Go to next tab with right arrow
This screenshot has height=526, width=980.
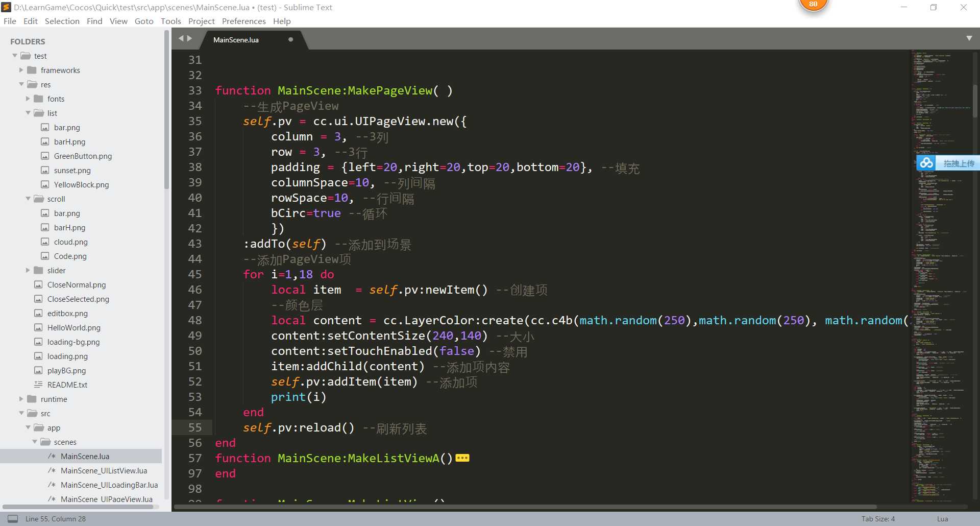pyautogui.click(x=190, y=38)
